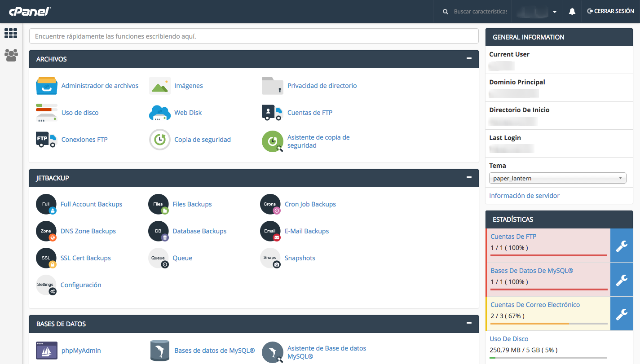Open Asistente de copia de seguridad icon
Viewport: 640px width, 364px height.
273,141
